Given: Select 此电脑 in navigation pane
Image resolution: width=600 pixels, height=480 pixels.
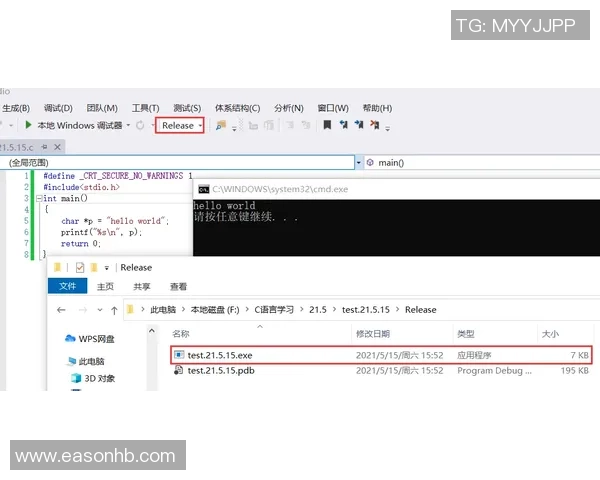Looking at the screenshot, I should click(86, 361).
